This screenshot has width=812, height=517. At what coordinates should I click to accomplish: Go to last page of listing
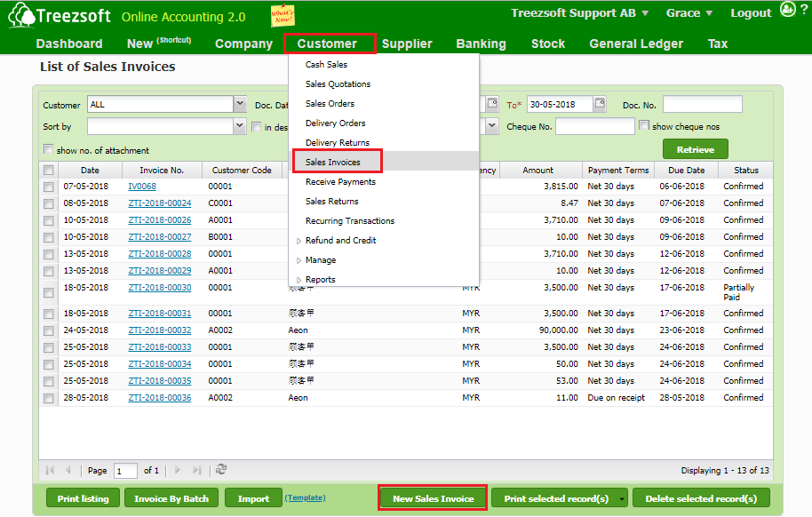197,470
